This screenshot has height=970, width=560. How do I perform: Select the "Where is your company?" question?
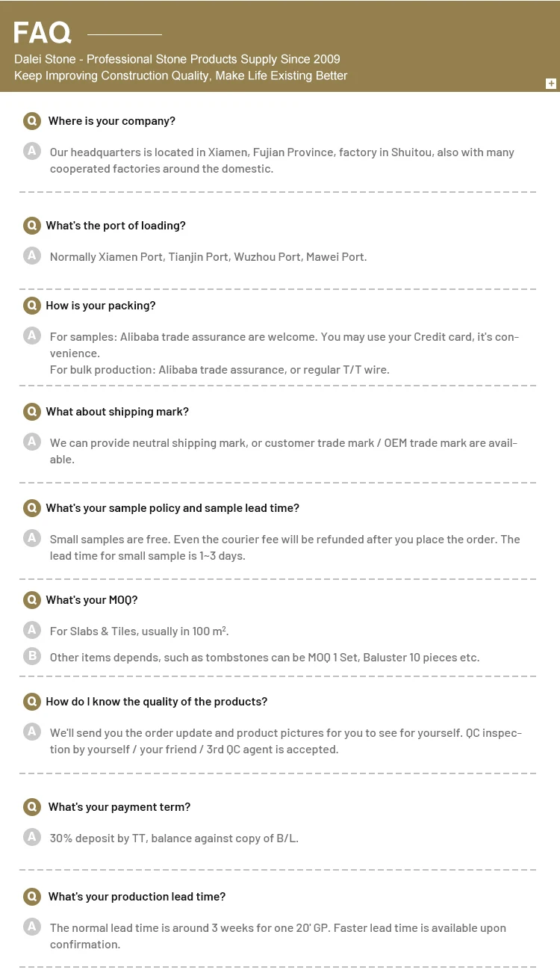pos(112,121)
